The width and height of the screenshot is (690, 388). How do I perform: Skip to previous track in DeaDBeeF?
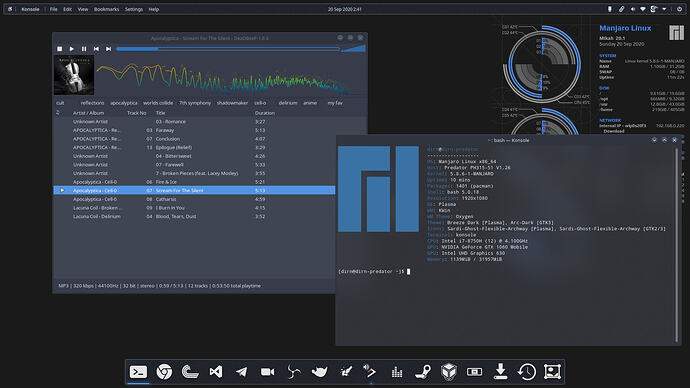[x=96, y=49]
